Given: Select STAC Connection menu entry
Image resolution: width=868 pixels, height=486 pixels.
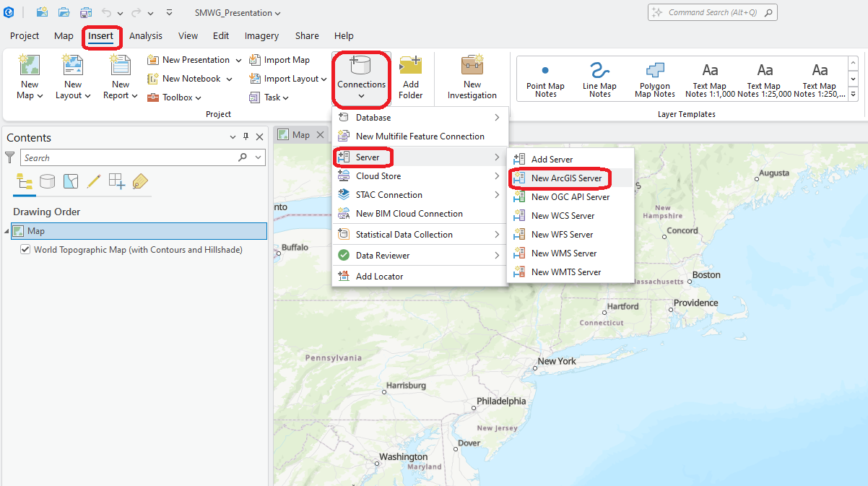Looking at the screenshot, I should point(420,195).
